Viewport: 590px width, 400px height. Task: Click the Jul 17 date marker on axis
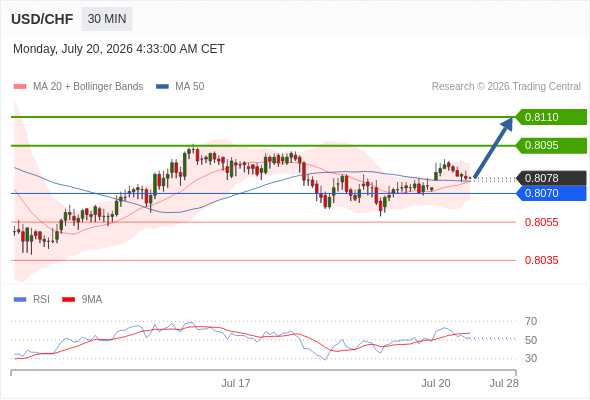pos(236,383)
